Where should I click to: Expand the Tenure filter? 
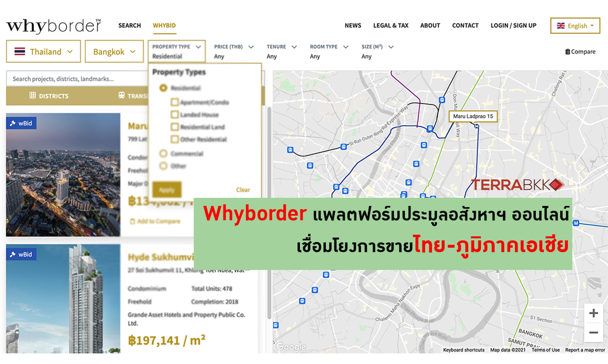[281, 51]
